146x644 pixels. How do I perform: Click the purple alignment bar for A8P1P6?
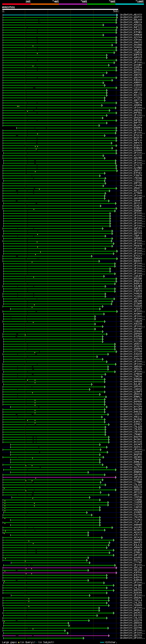pos(59,477)
